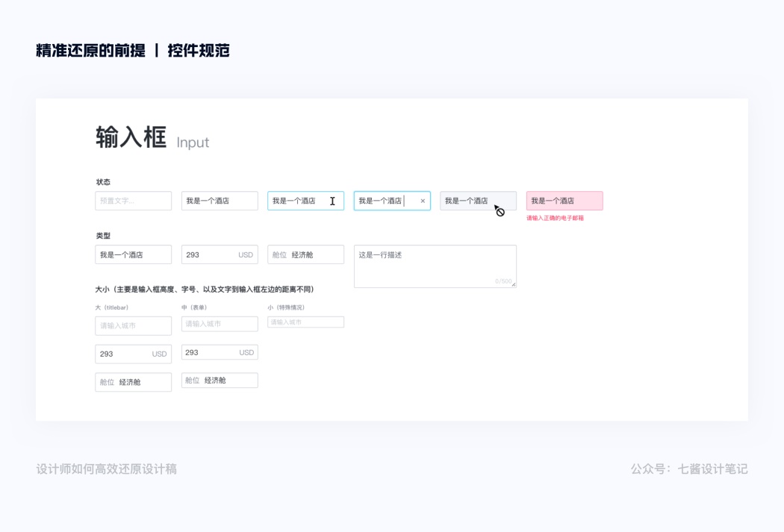Click footer text 设计师如何高效还原设计稿

(x=107, y=469)
